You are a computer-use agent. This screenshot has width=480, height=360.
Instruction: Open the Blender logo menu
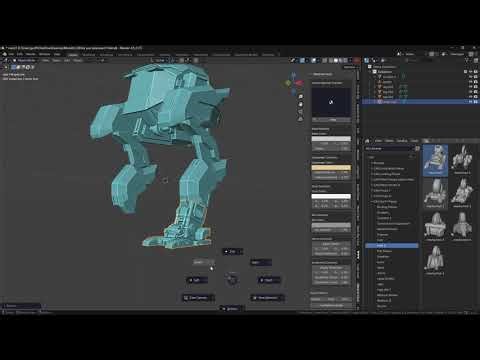pos(5,54)
